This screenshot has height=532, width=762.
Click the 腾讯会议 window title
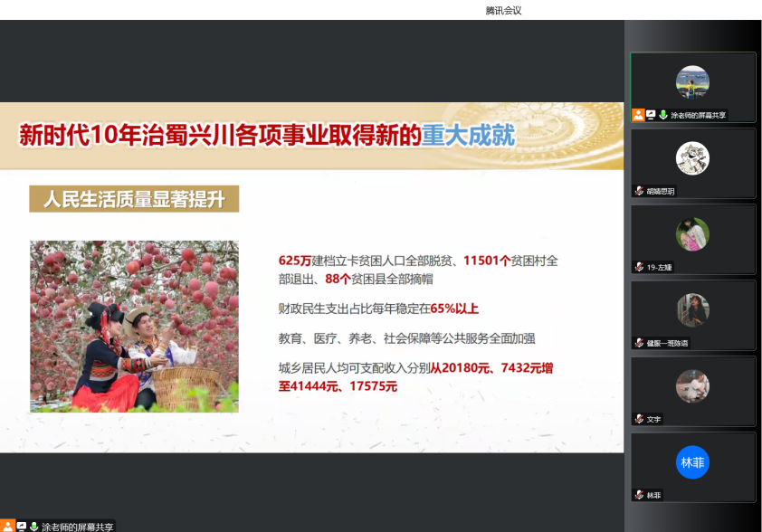(x=503, y=10)
